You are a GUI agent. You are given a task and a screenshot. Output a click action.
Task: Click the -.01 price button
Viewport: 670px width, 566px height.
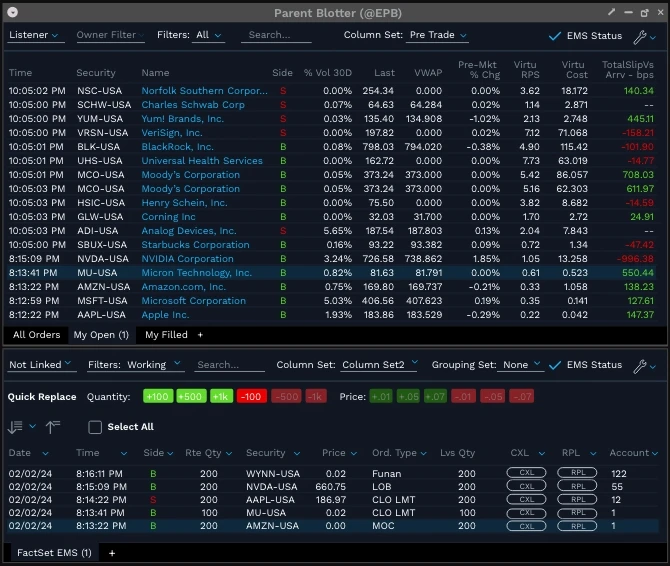click(x=463, y=397)
